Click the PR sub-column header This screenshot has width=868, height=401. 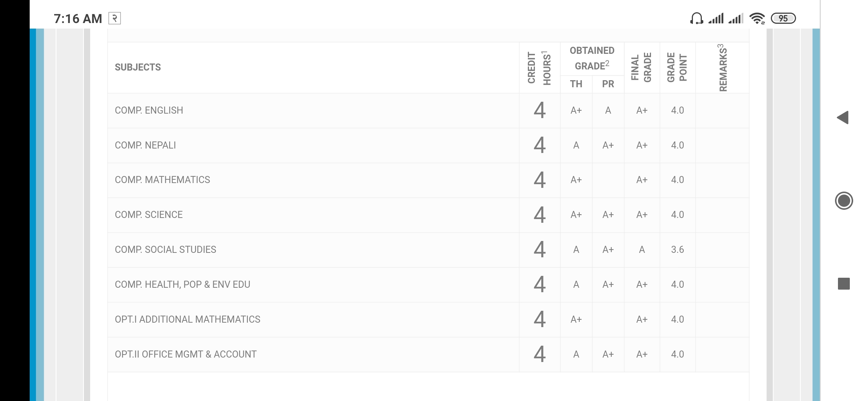tap(608, 84)
